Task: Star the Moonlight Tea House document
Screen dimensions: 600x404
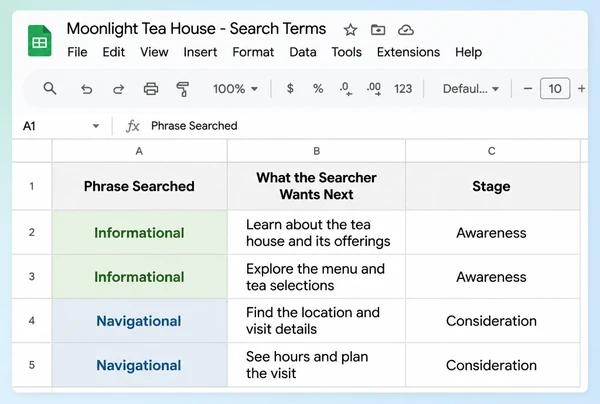Action: pyautogui.click(x=350, y=30)
